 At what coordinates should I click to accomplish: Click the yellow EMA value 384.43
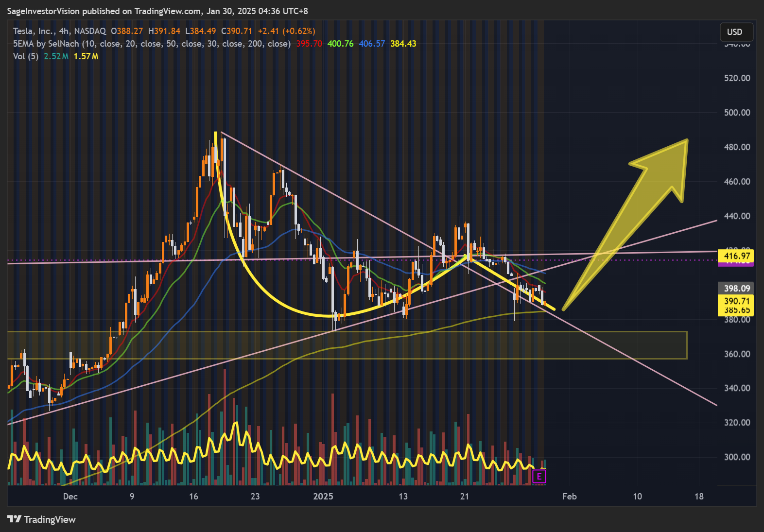403,44
